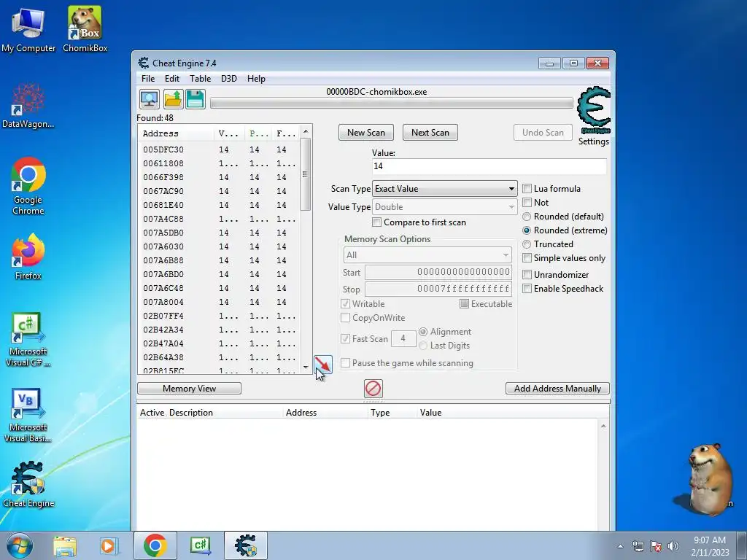Open the taskbar clock showing 9:07 AM
The width and height of the screenshot is (747, 560).
point(710,546)
